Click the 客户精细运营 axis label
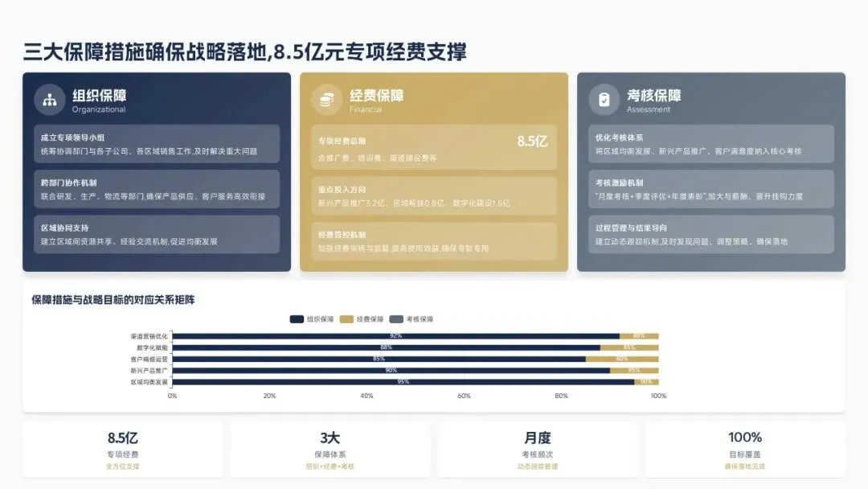 coord(149,359)
